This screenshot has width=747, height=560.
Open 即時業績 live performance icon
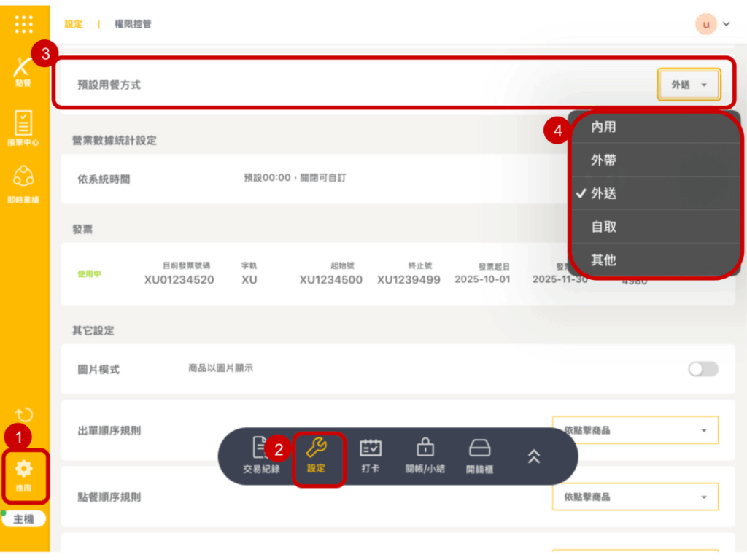tap(23, 184)
